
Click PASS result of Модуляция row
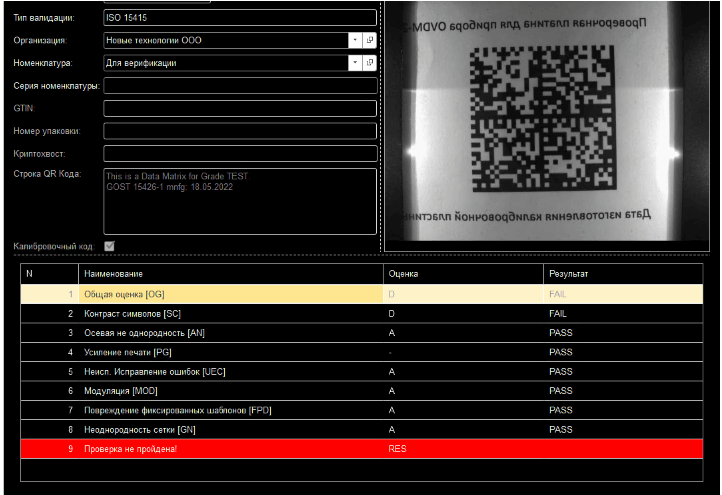click(560, 391)
